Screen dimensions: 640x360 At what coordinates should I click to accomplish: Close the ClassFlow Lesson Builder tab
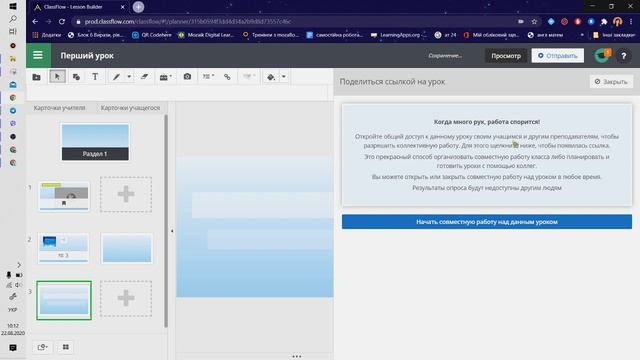point(122,7)
